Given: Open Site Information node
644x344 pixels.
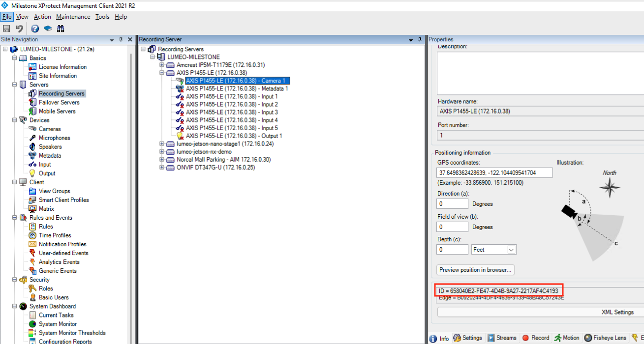Looking at the screenshot, I should click(58, 76).
